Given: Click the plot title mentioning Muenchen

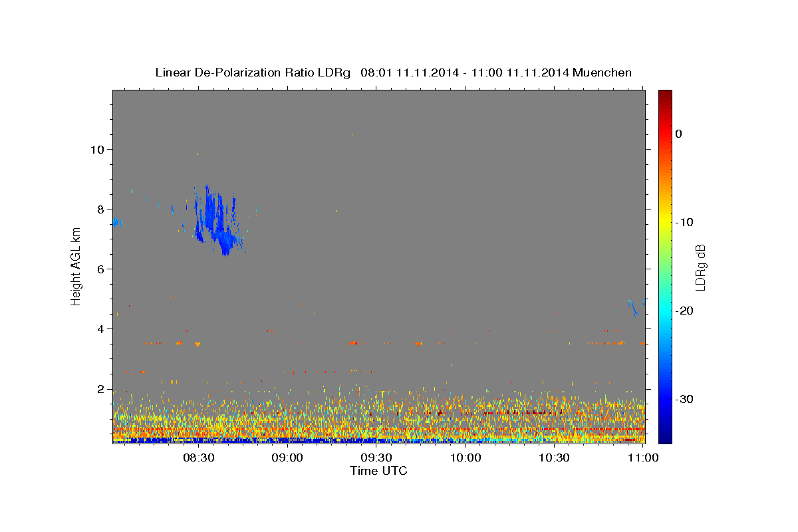Looking at the screenshot, I should pos(393,72).
